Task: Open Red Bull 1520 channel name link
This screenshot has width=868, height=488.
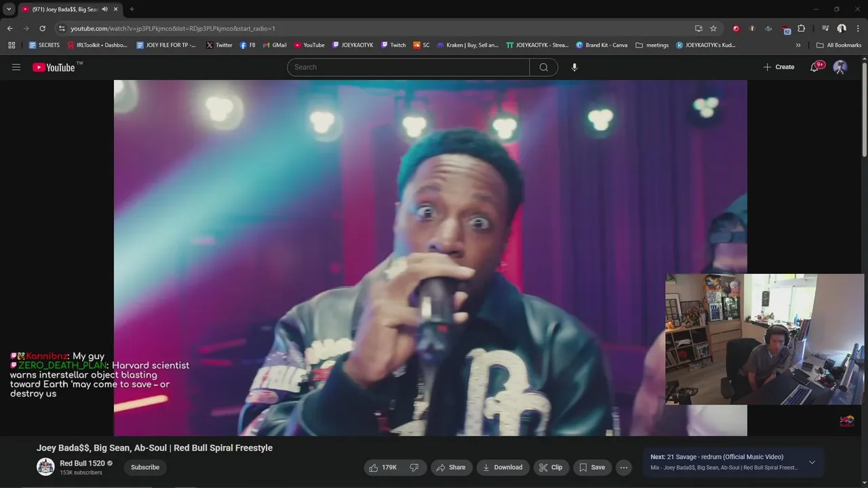Action: (x=82, y=464)
